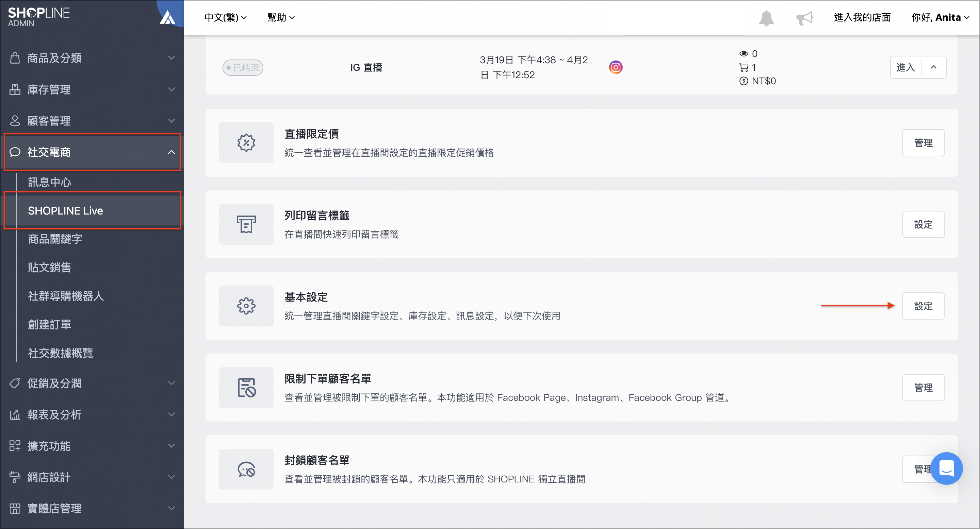Click the SHOPLINE Admin logo
Viewport: 980px width, 529px height.
[x=39, y=17]
